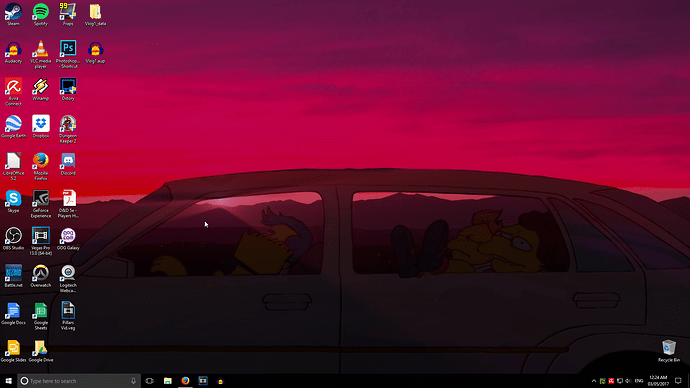The height and width of the screenshot is (388, 690).
Task: Open the Audacity taskbar icon
Action: pyautogui.click(x=220, y=381)
